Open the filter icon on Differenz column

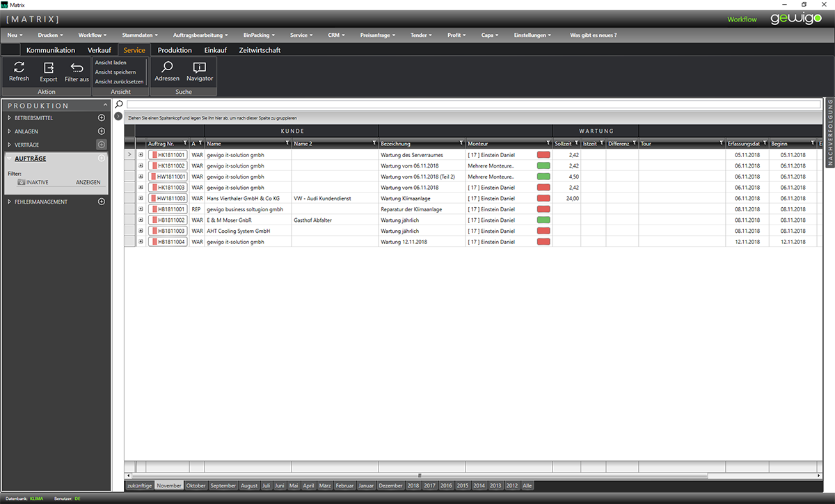coord(635,143)
